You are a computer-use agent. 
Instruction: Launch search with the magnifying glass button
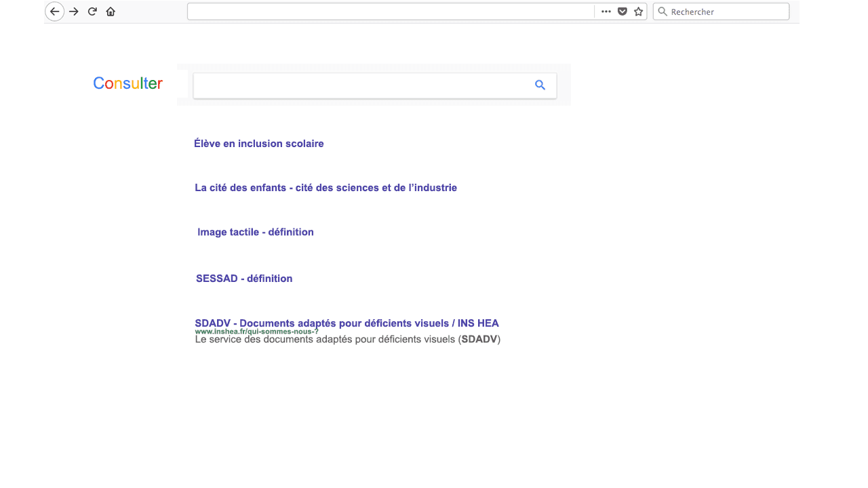[540, 85]
